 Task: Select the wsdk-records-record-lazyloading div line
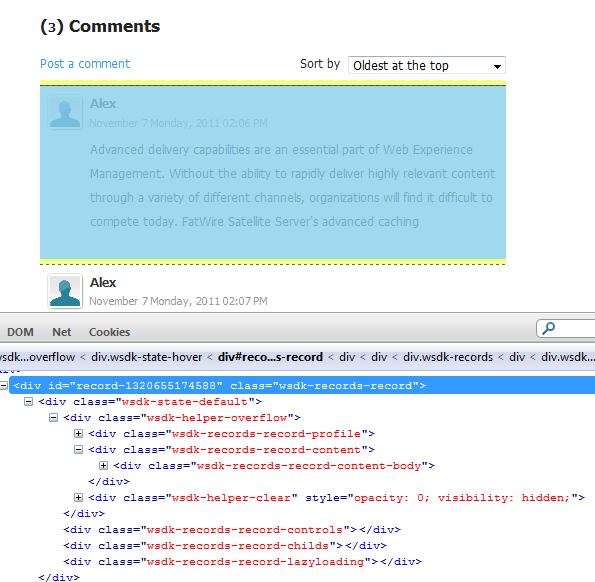[242, 562]
